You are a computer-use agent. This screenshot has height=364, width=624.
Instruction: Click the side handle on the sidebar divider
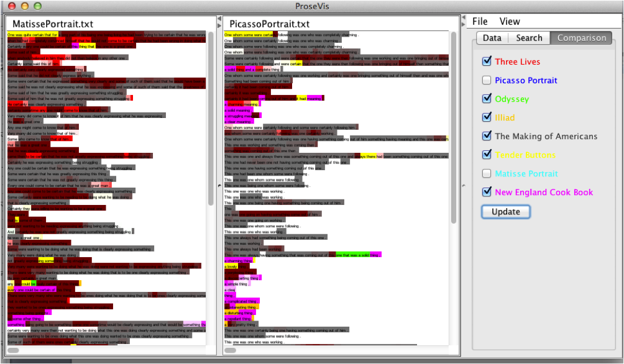463,185
